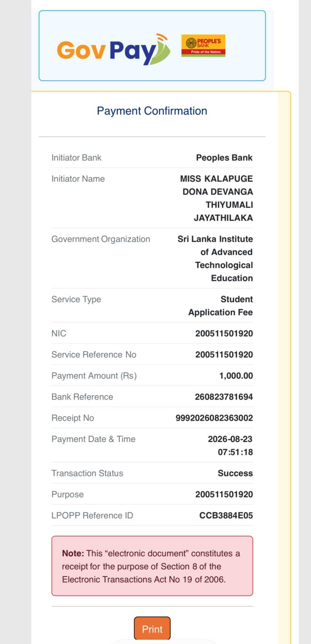
Task: Select the Government Organization label
Action: coord(101,239)
